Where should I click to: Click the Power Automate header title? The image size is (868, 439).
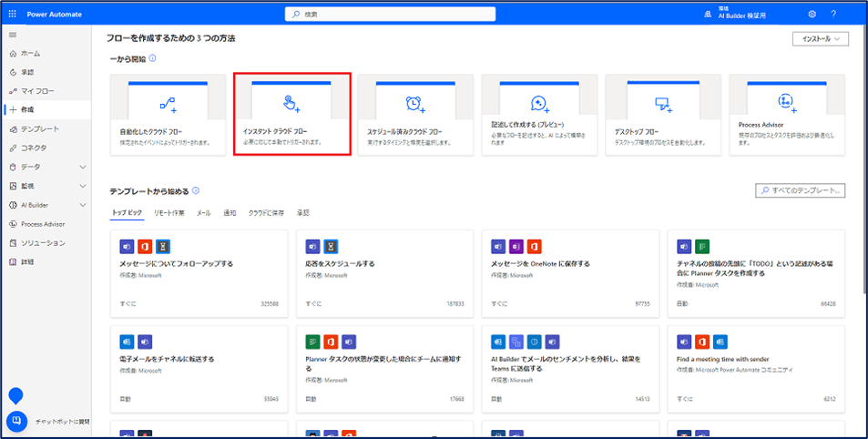click(x=55, y=15)
